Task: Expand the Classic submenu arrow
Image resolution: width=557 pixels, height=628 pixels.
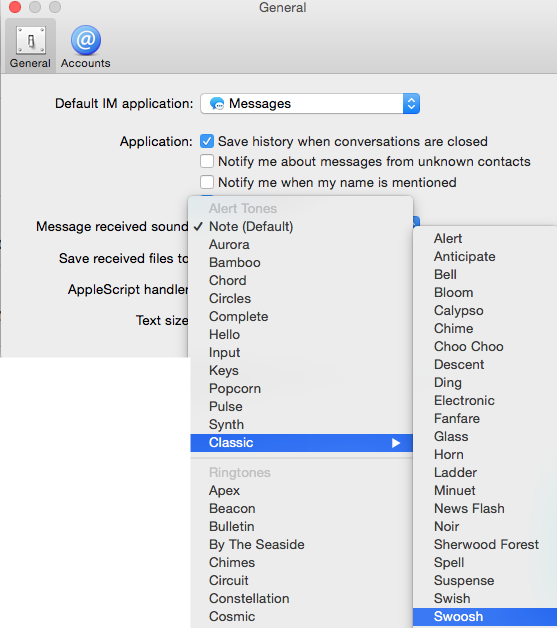Action: pos(396,443)
